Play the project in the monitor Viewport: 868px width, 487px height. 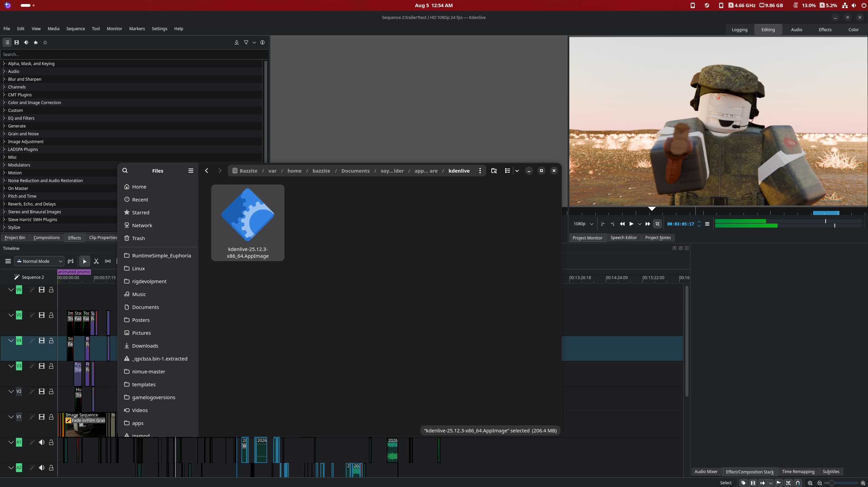[631, 224]
